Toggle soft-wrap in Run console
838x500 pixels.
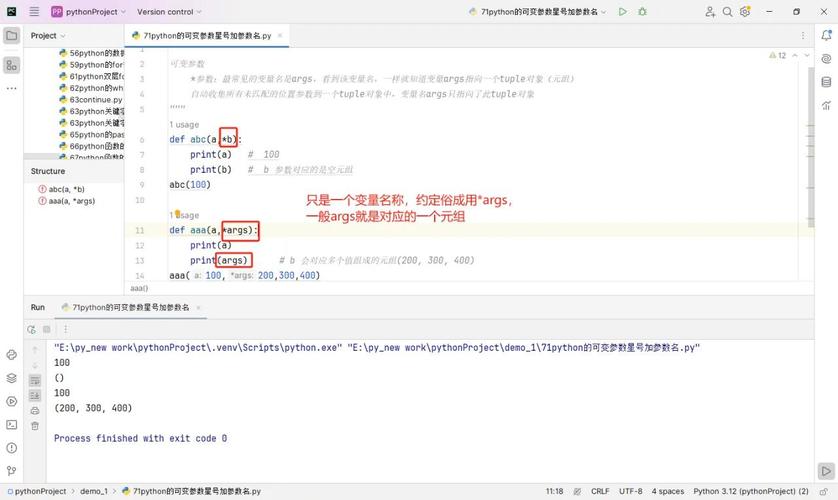(x=35, y=380)
